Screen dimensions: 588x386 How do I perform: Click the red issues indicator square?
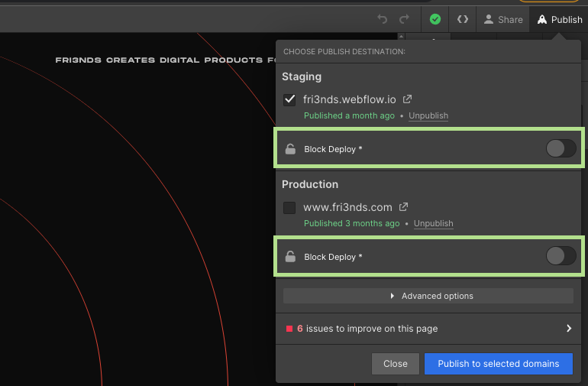(x=289, y=329)
